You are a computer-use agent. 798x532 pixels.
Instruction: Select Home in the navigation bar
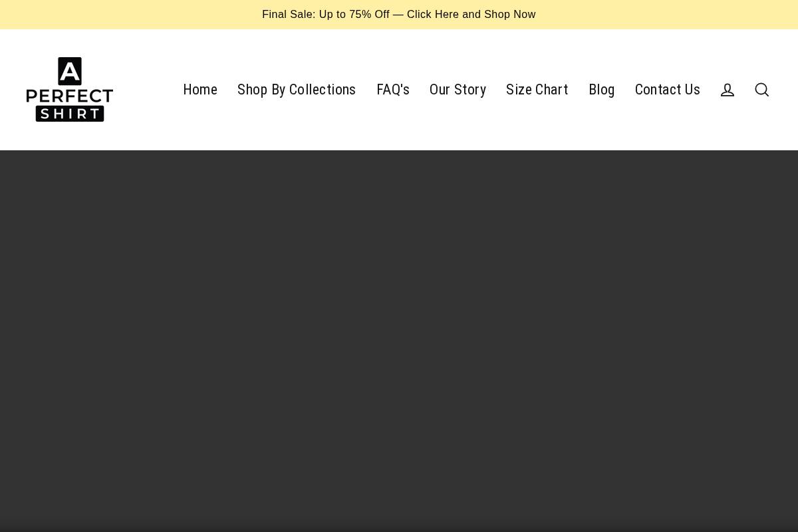[200, 90]
